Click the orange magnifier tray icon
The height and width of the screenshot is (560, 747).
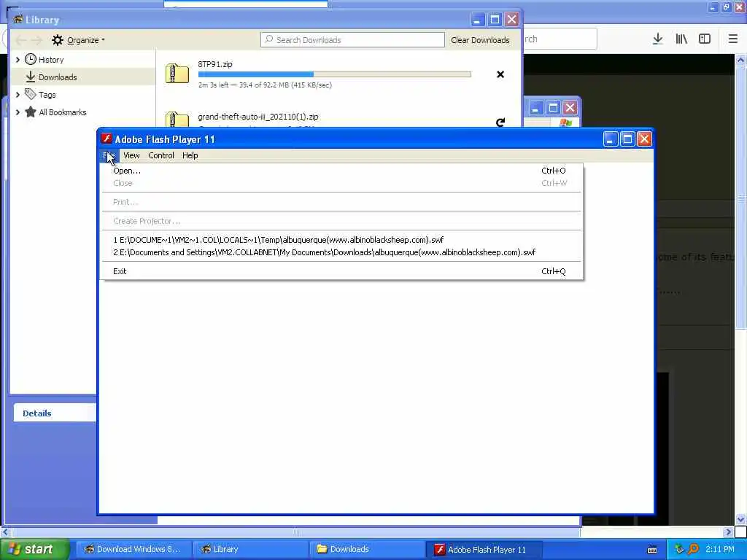[693, 549]
